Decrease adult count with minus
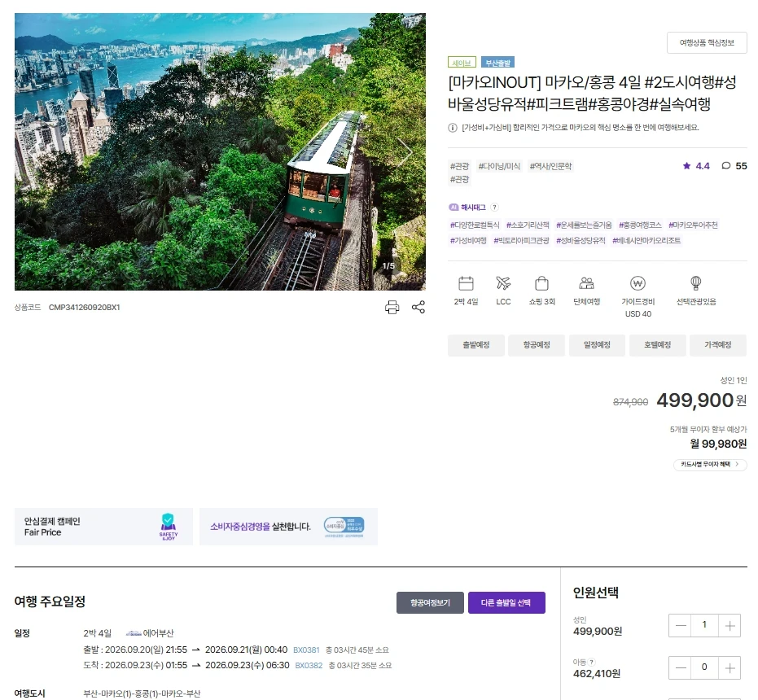 (x=681, y=626)
